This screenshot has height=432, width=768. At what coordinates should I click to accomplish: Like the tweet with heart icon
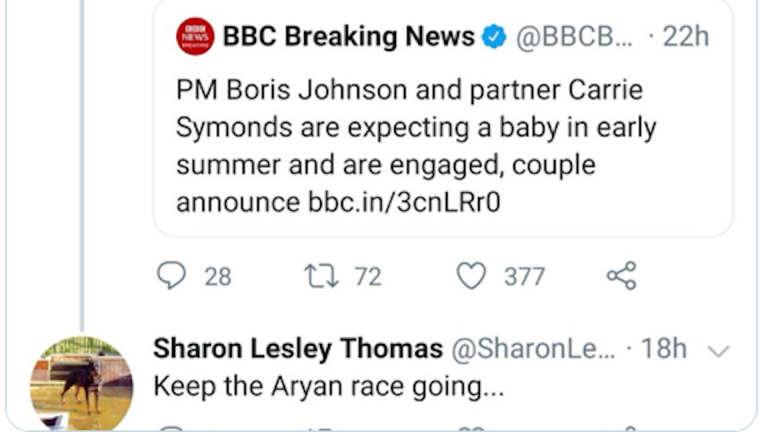[x=471, y=276]
